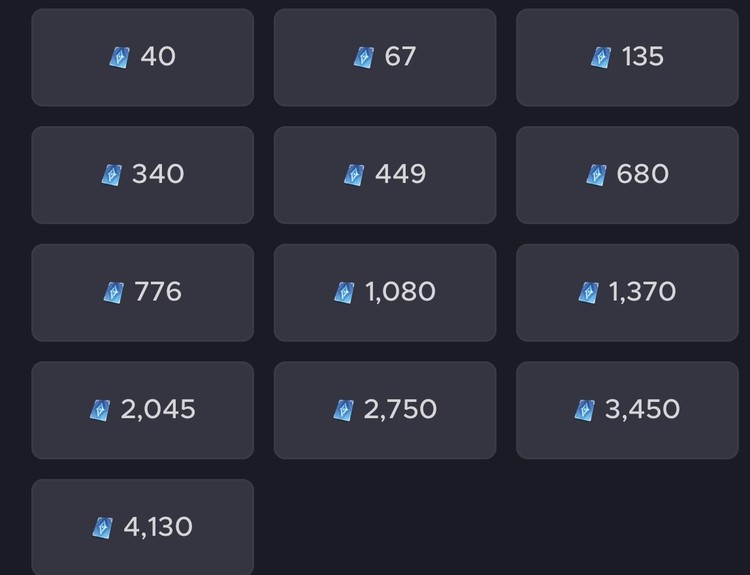The image size is (750, 575).
Task: Select the 67 ticket package
Action: pos(385,57)
